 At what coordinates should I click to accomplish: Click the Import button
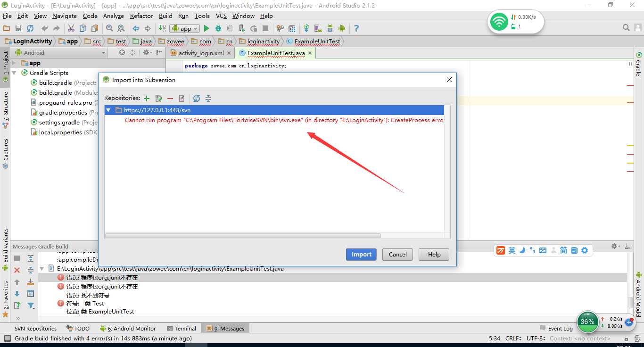(x=362, y=255)
